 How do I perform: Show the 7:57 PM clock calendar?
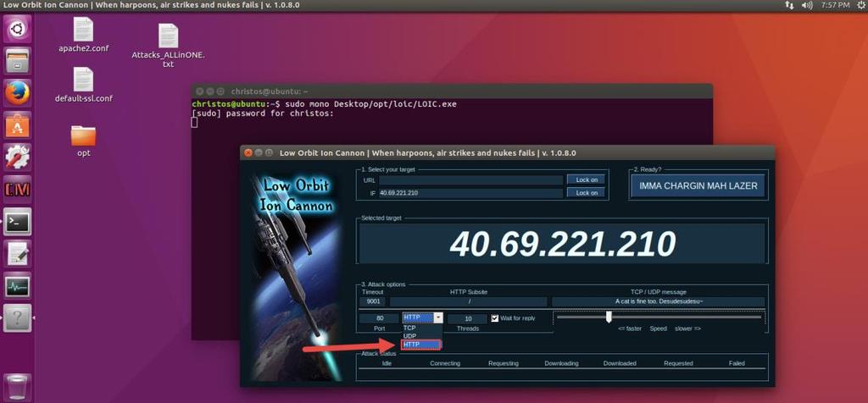click(x=835, y=5)
